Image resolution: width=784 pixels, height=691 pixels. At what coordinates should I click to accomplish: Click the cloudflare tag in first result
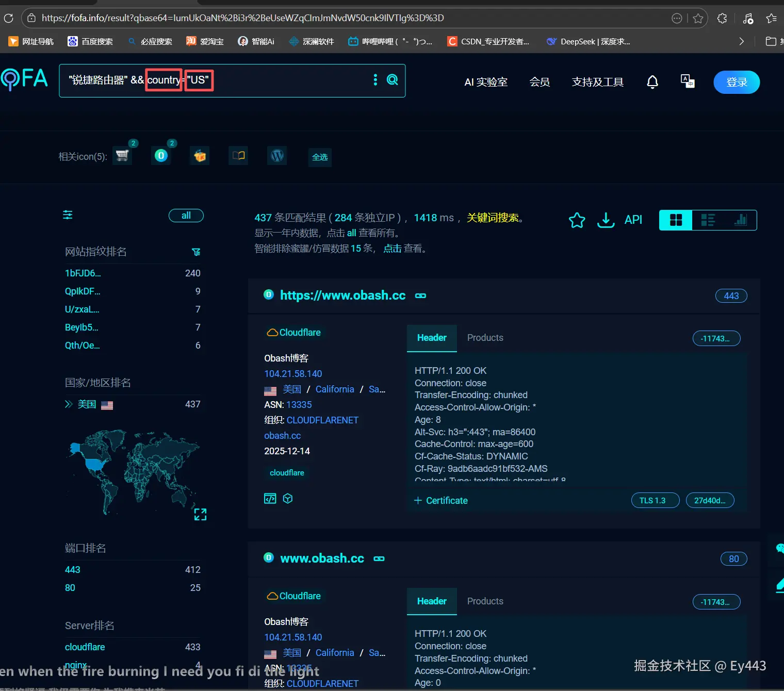[x=287, y=473]
